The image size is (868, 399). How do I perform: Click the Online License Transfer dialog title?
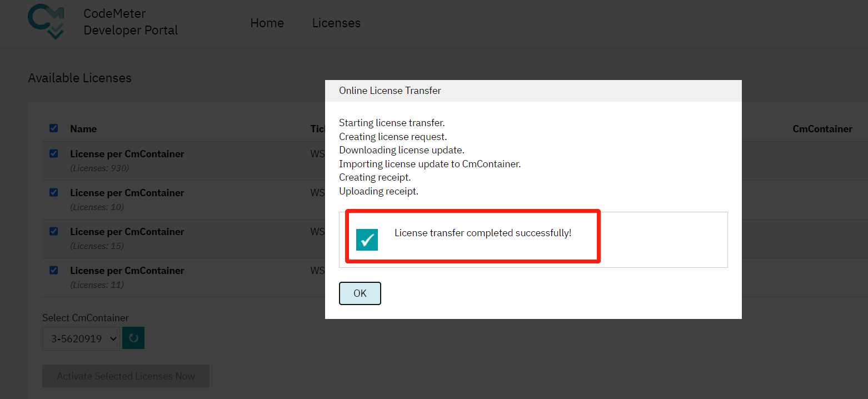click(x=390, y=91)
